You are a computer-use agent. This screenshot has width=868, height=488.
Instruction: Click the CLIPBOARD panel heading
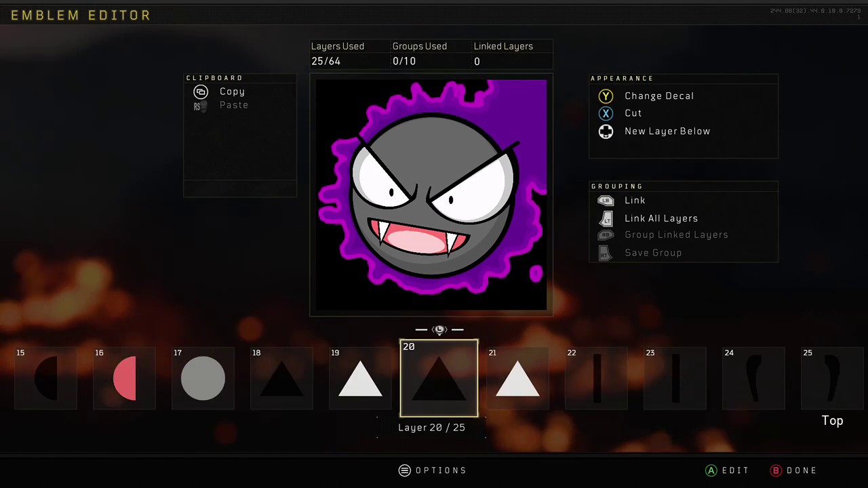(214, 78)
